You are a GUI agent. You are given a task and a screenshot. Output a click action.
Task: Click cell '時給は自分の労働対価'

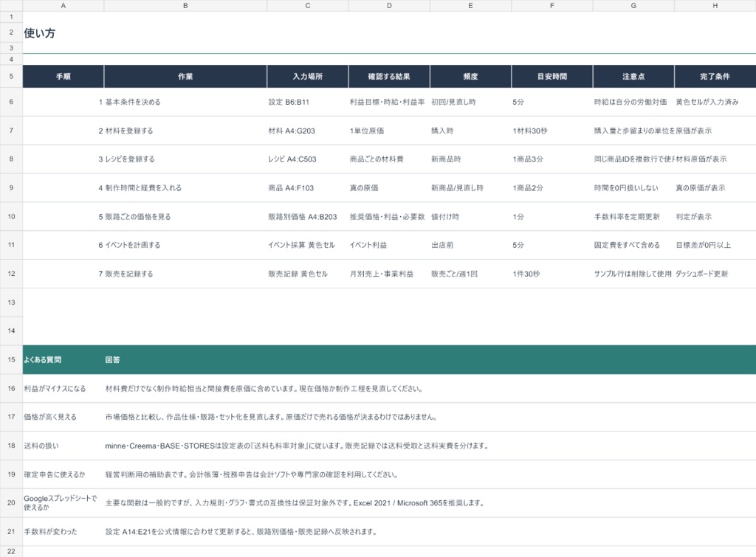coord(633,102)
